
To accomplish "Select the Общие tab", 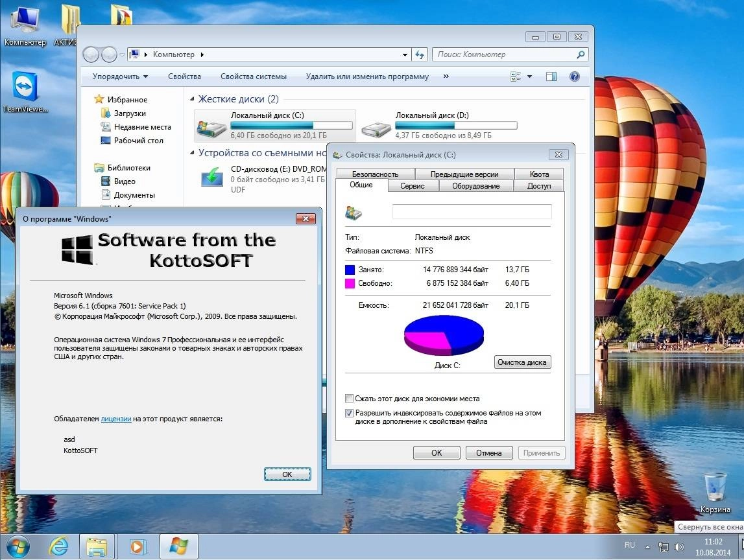I will (361, 185).
